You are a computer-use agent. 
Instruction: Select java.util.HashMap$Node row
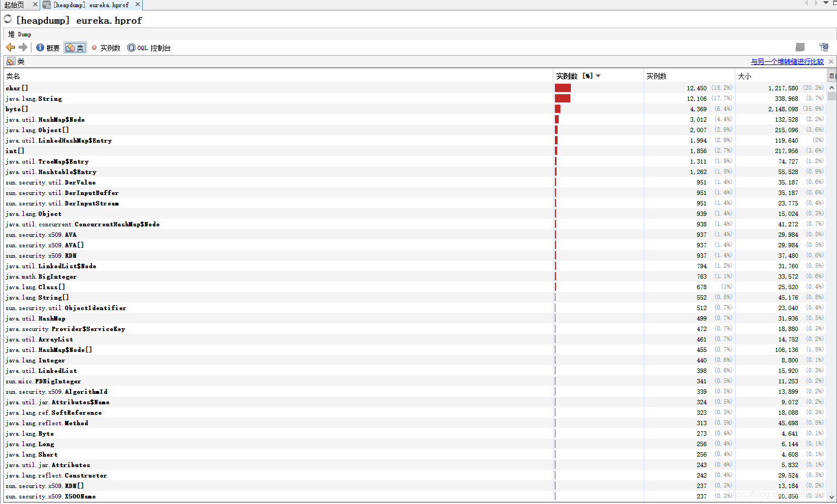[416, 120]
